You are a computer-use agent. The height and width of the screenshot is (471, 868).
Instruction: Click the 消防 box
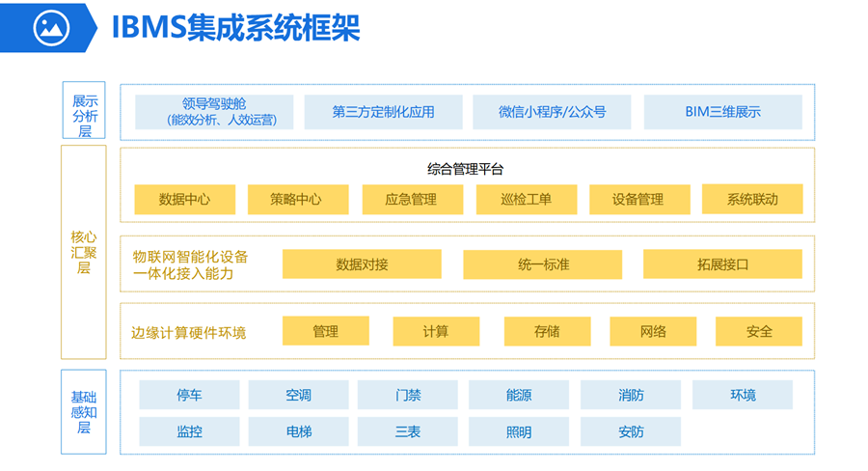[x=631, y=395]
